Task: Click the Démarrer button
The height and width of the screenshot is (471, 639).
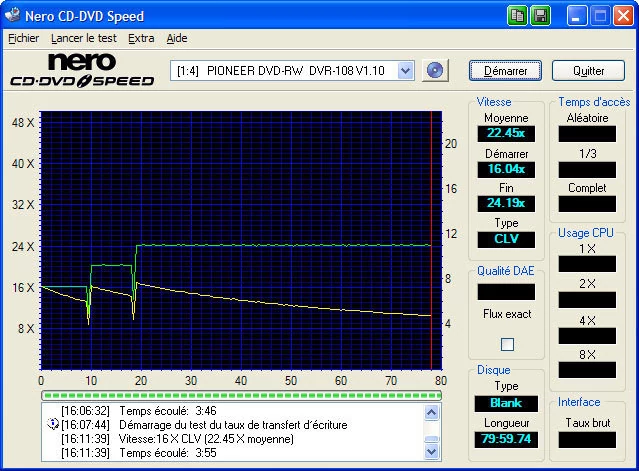Action: (x=505, y=71)
